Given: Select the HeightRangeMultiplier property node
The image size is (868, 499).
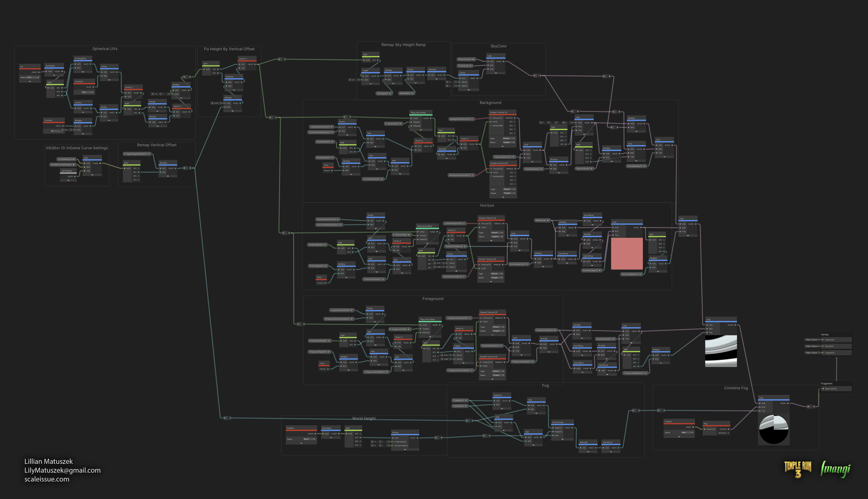Looking at the screenshot, I should click(x=137, y=154).
